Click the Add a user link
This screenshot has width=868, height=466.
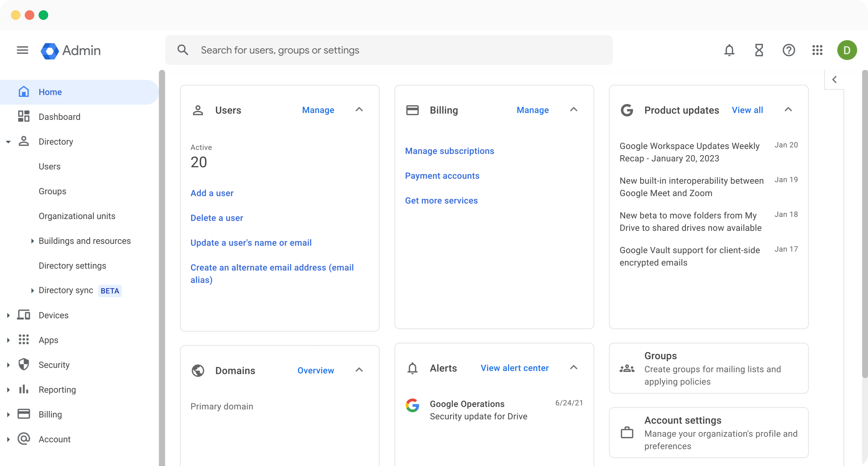click(212, 193)
